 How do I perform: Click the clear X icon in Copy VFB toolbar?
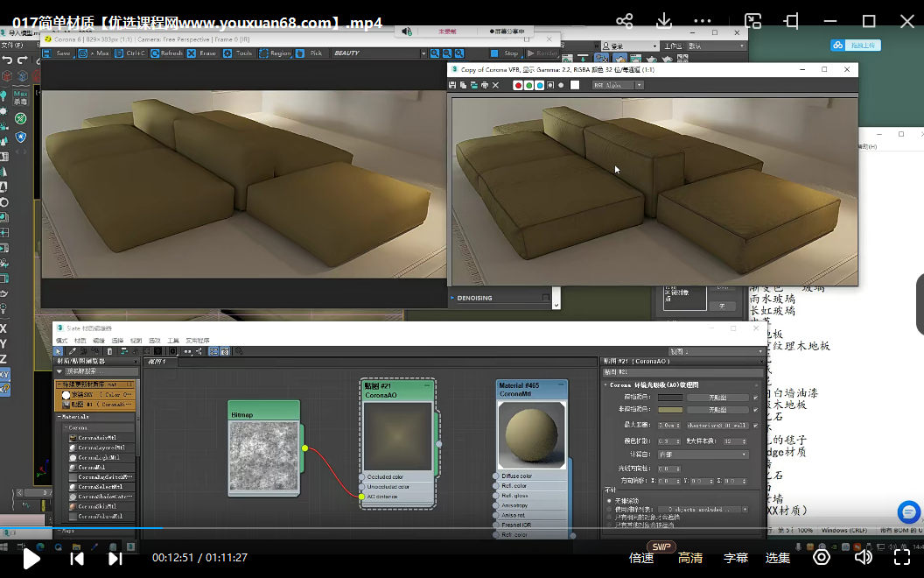tap(495, 85)
